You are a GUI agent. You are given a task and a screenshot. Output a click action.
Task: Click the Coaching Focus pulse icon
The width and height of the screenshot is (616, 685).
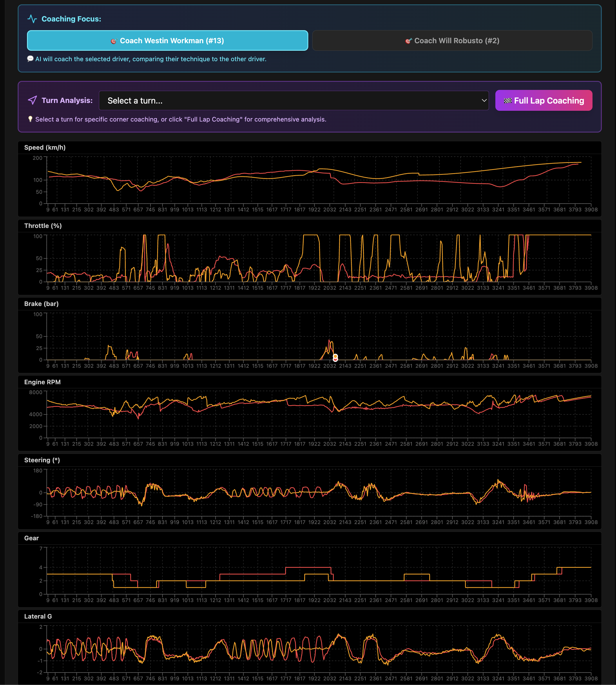32,19
